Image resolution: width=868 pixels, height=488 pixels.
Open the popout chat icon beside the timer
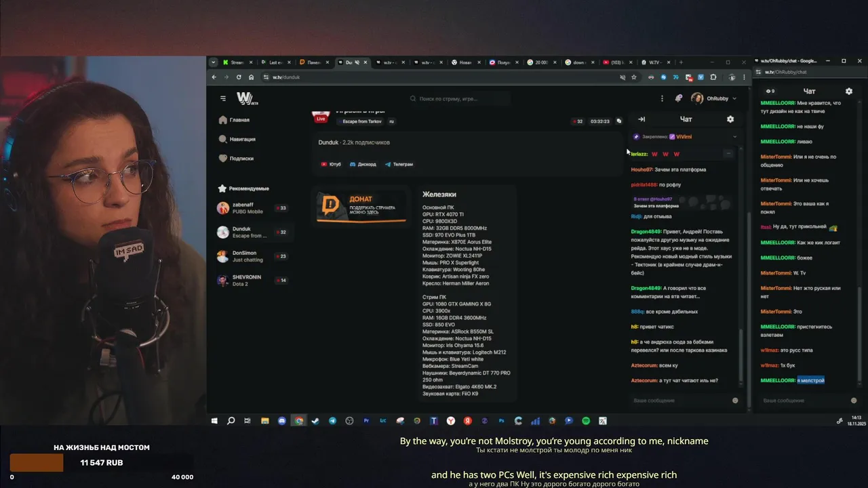tap(618, 121)
